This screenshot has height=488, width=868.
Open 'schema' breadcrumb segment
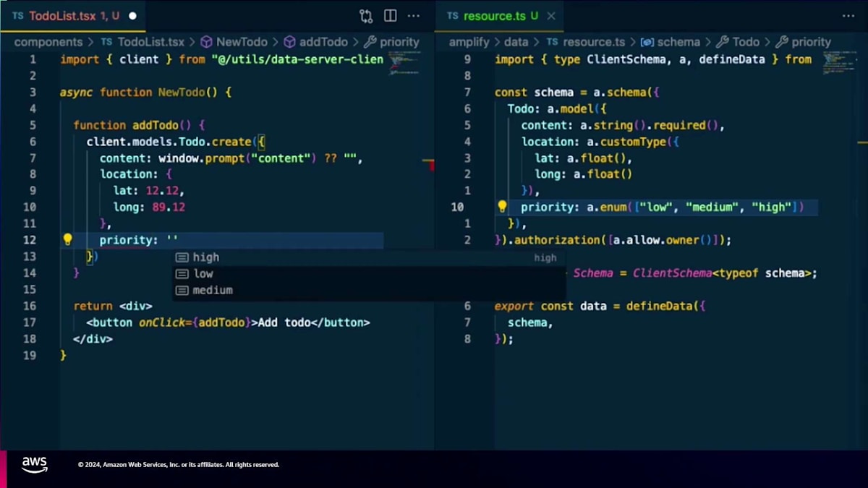point(678,42)
